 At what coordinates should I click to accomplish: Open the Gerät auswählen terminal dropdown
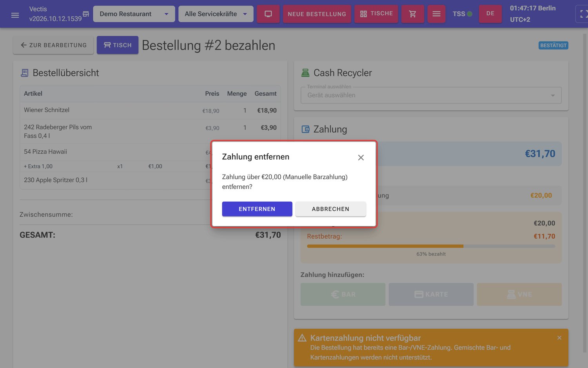tap(431, 95)
